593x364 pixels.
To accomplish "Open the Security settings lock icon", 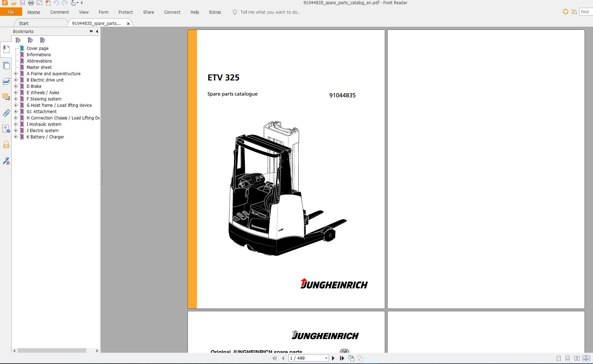I will click(6, 144).
